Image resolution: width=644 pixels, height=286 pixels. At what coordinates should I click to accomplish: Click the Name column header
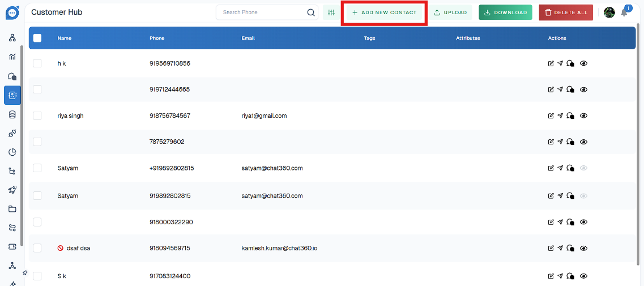(65, 39)
